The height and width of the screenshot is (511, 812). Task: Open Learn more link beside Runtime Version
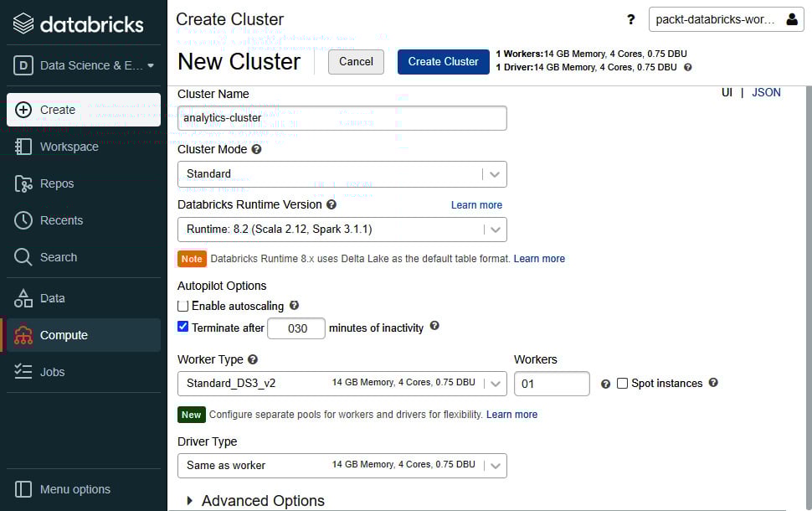click(476, 204)
